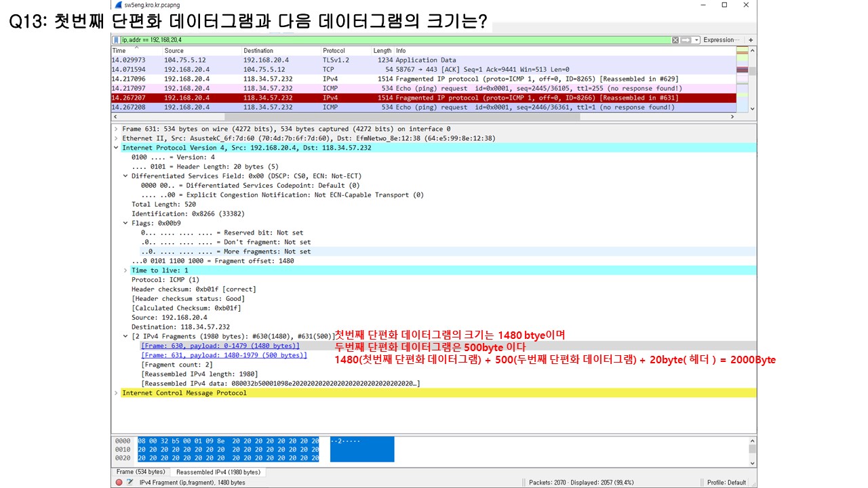Select Reassembled IPv4 length: 1980 line
The height and width of the screenshot is (488, 868).
tap(199, 374)
